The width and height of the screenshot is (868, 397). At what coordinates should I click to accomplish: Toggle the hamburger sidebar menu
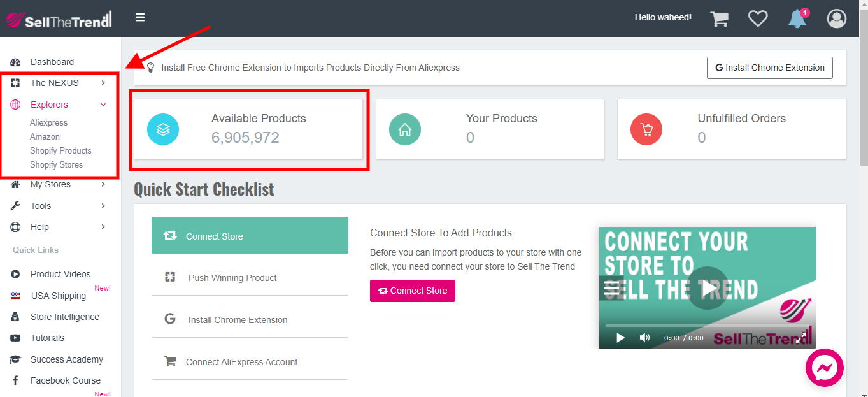point(140,17)
